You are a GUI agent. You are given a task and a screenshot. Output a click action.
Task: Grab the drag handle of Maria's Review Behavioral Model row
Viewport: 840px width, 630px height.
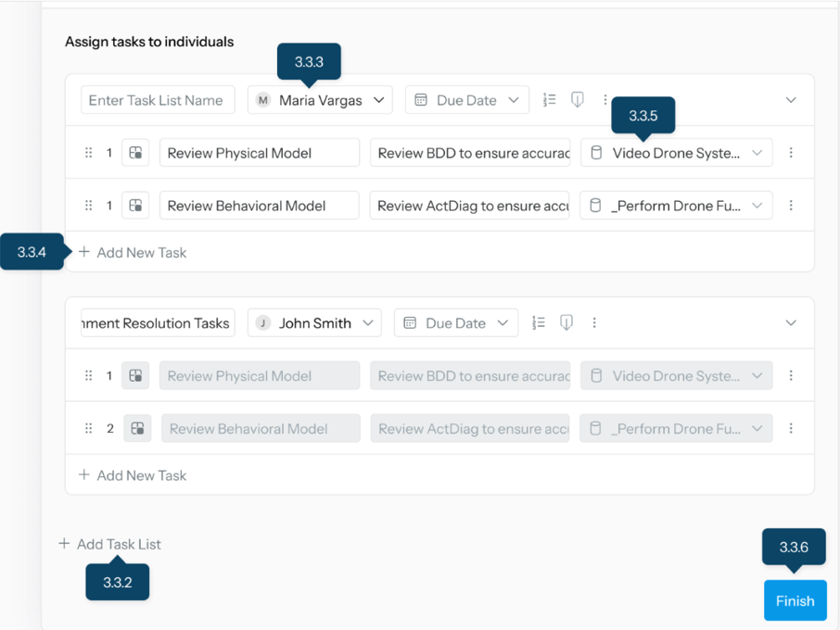(x=89, y=206)
